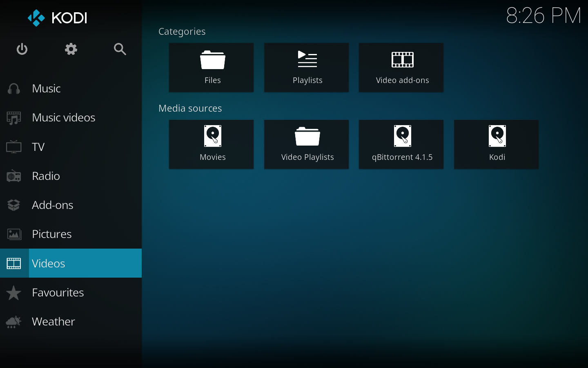
Task: Click the Favourites star icon
Action: pyautogui.click(x=14, y=293)
